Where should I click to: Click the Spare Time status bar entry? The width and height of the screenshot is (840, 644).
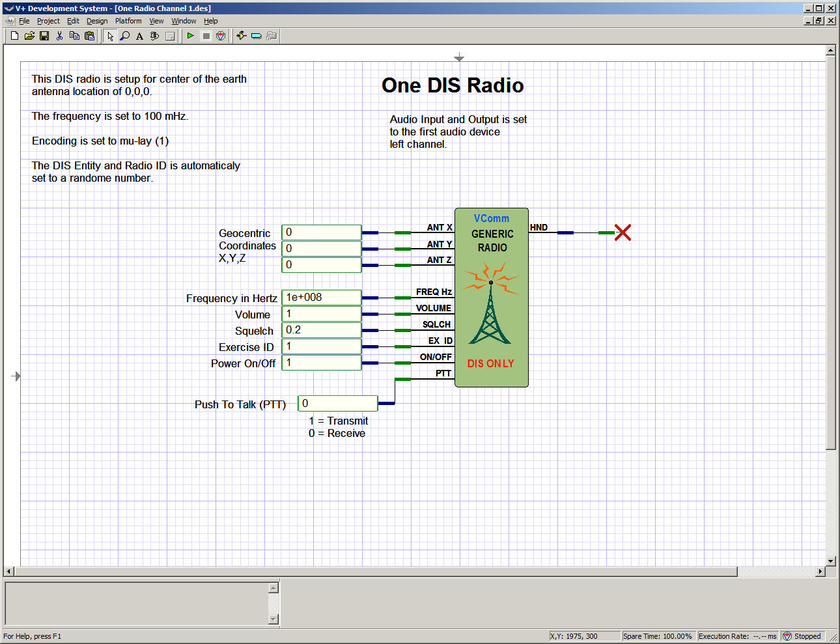658,636
